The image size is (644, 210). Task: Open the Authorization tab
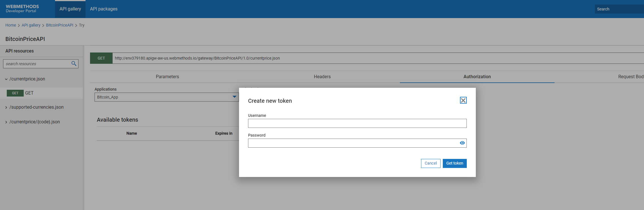coord(477,76)
